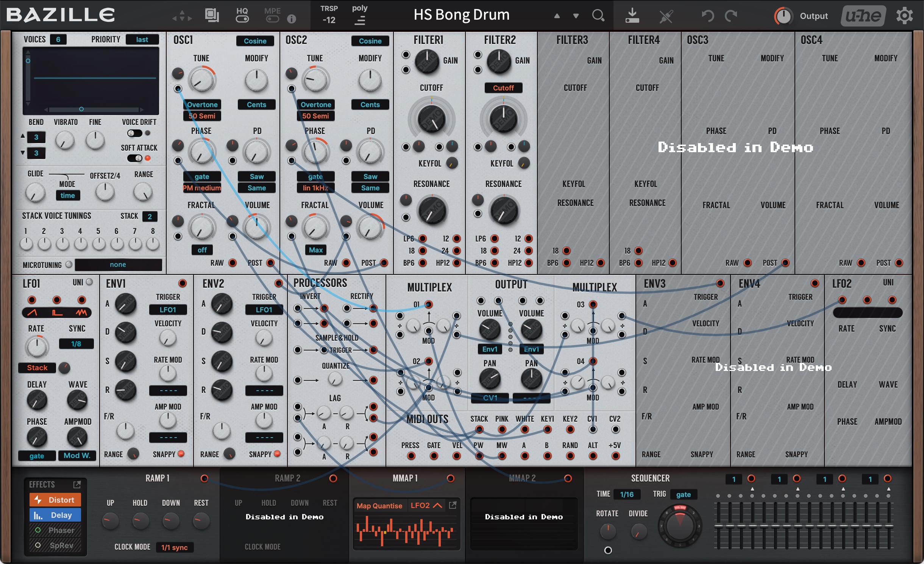The image size is (924, 564).
Task: Select the Distort effect tab
Action: [x=55, y=500]
